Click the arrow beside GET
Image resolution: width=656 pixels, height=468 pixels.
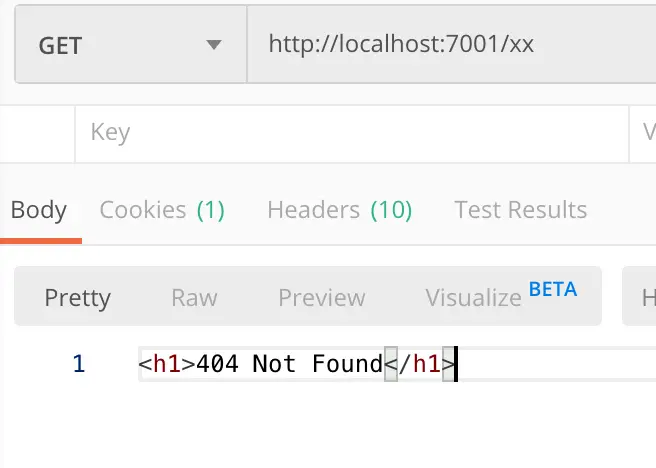tap(212, 46)
